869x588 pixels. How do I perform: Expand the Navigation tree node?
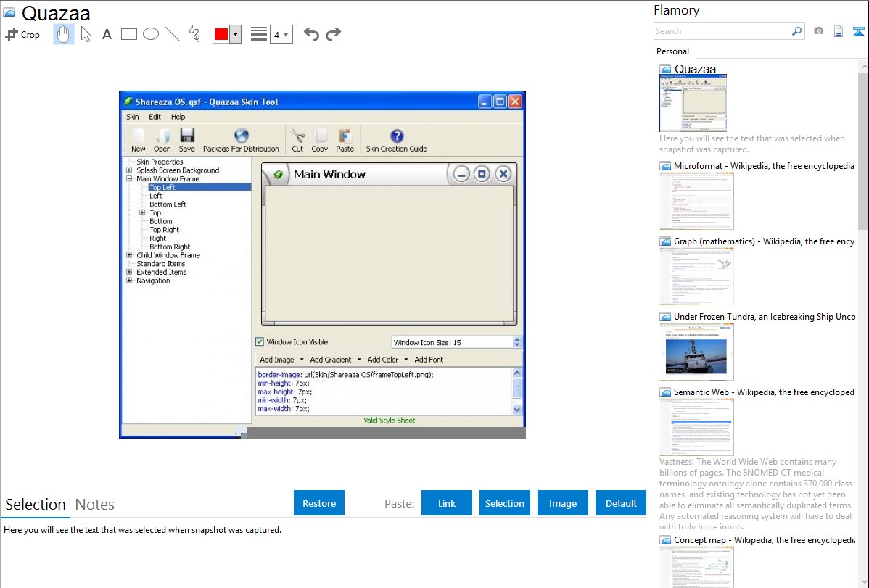coord(129,281)
